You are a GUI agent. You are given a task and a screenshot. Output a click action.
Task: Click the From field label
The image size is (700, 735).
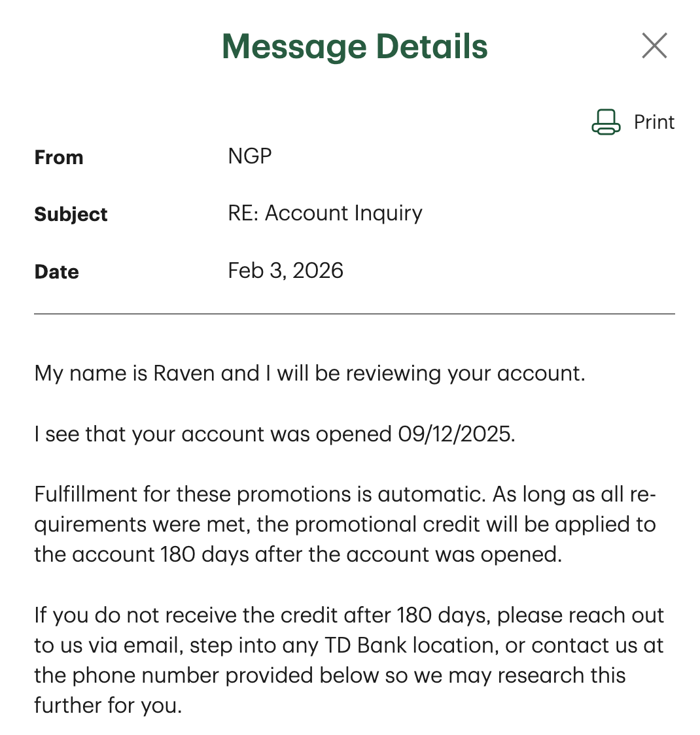click(x=59, y=158)
